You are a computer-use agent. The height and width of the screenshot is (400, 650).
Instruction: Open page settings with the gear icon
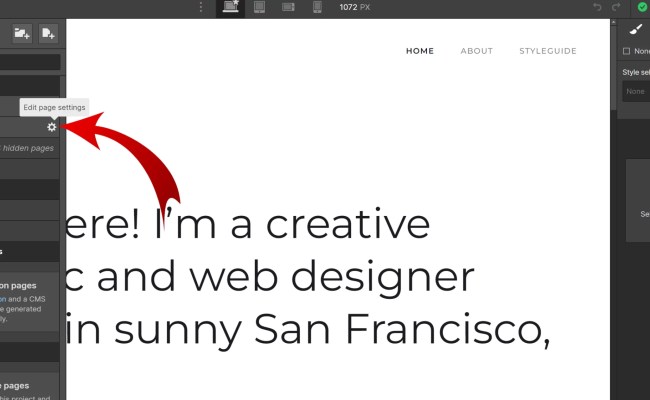click(x=51, y=127)
